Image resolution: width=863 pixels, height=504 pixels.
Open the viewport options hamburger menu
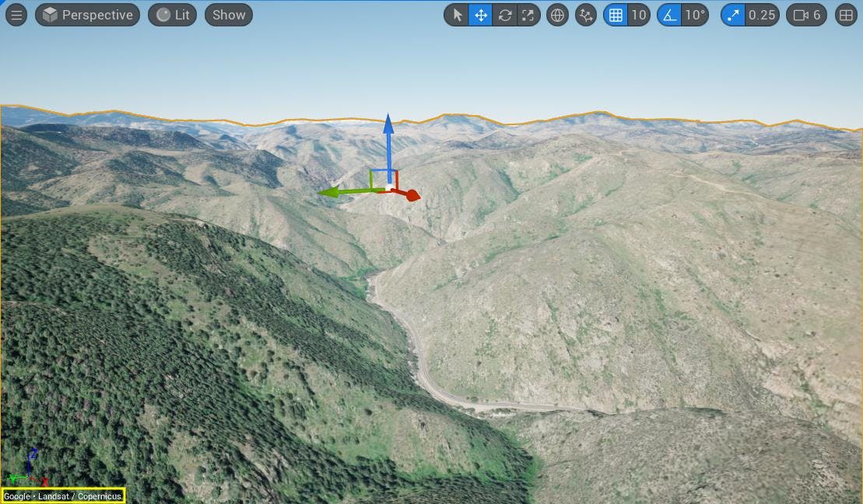(16, 14)
